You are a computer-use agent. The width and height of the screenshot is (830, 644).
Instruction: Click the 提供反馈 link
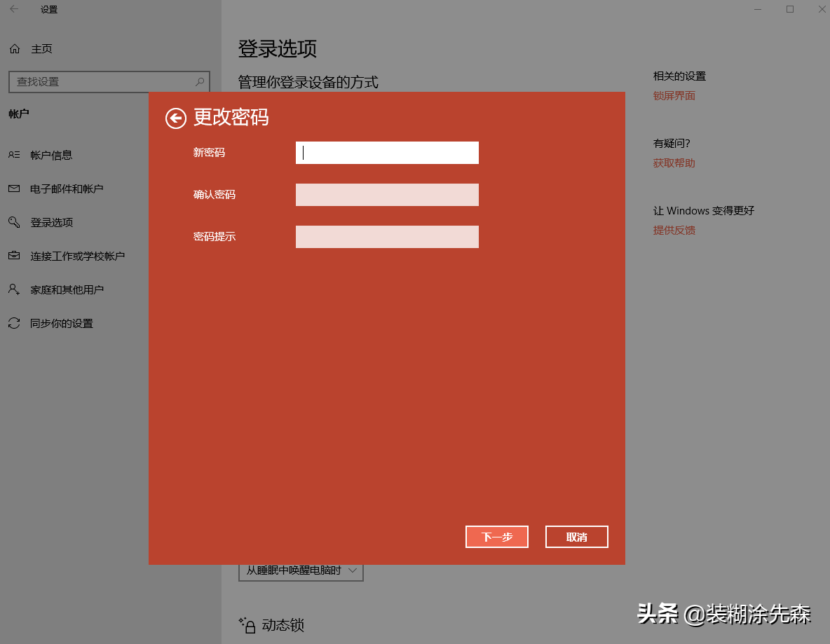tap(674, 230)
